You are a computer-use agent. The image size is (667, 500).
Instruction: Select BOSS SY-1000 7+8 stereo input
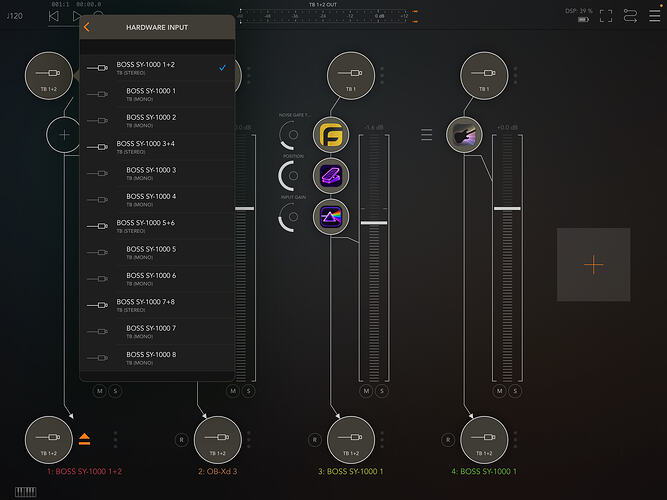[x=157, y=305]
